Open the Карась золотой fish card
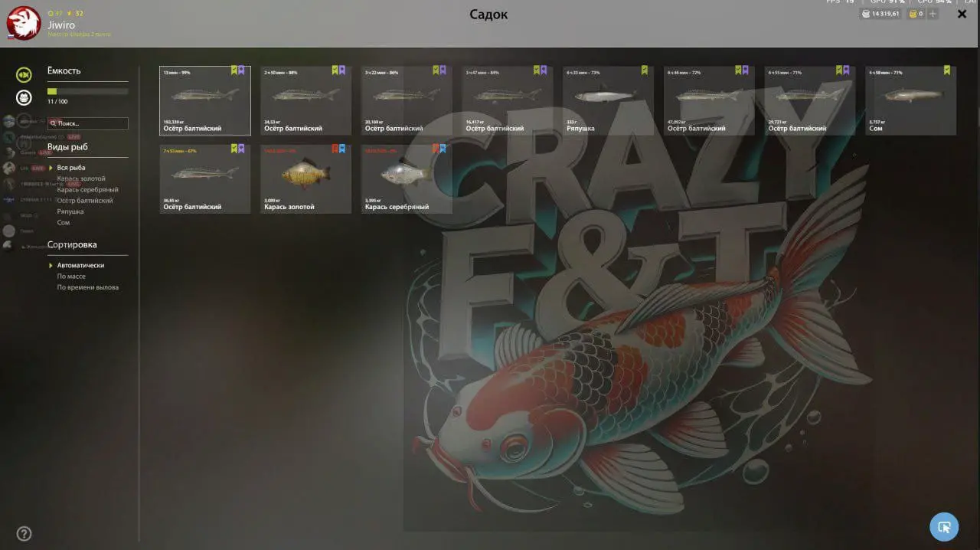Image resolution: width=980 pixels, height=550 pixels. [x=306, y=179]
